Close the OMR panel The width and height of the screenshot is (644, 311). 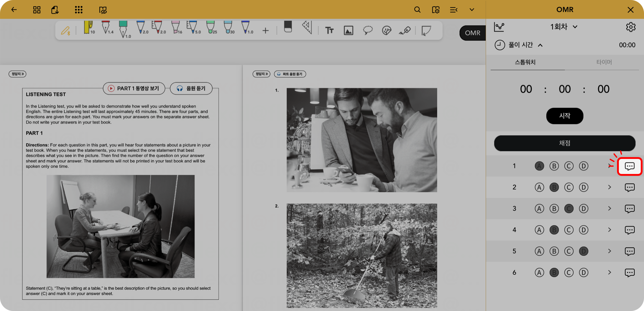click(x=630, y=10)
